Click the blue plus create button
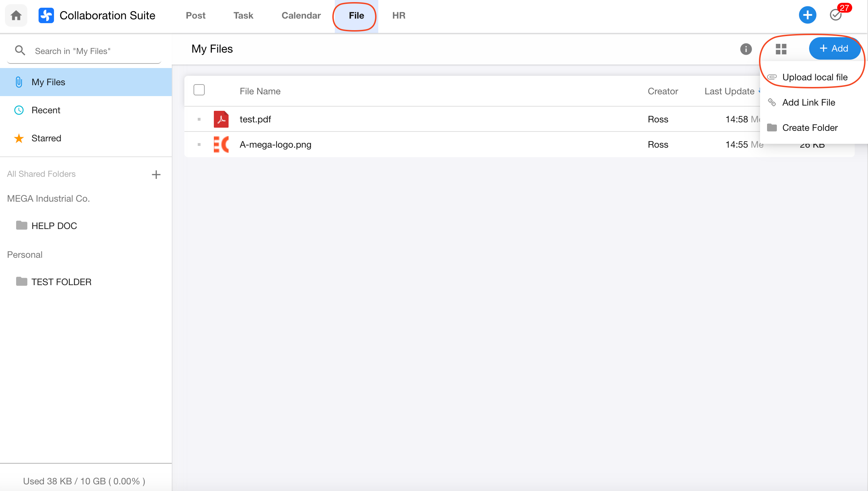The image size is (868, 491). 807,15
